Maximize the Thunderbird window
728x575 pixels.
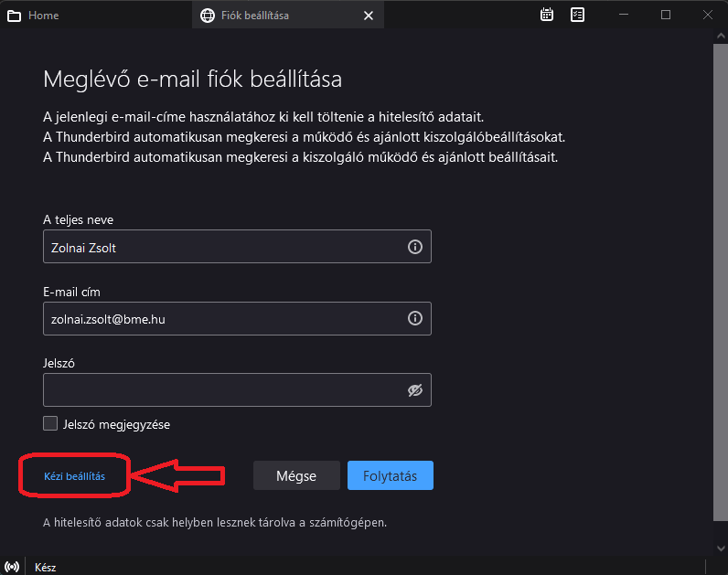click(666, 15)
